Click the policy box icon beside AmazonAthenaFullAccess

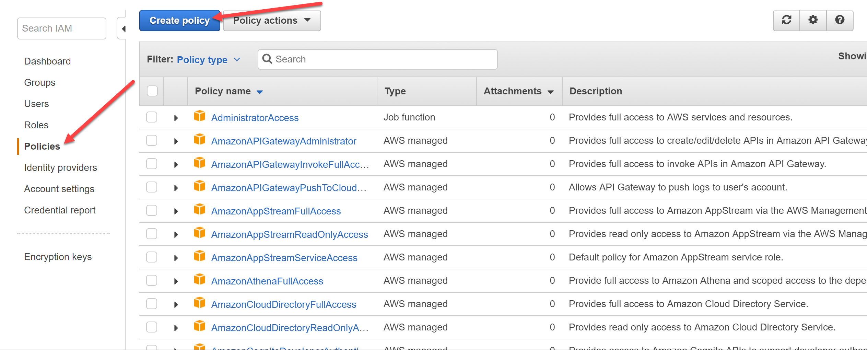(200, 280)
